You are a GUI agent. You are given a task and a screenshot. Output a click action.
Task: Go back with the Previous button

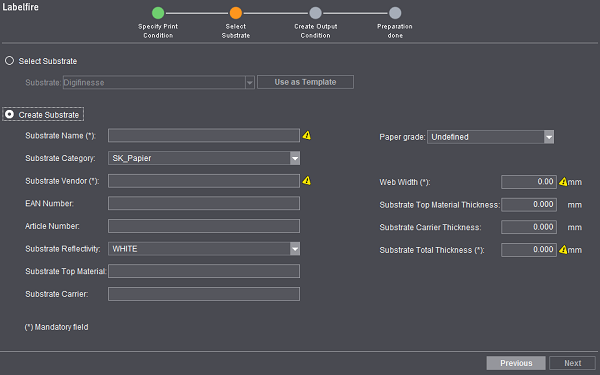click(x=516, y=363)
